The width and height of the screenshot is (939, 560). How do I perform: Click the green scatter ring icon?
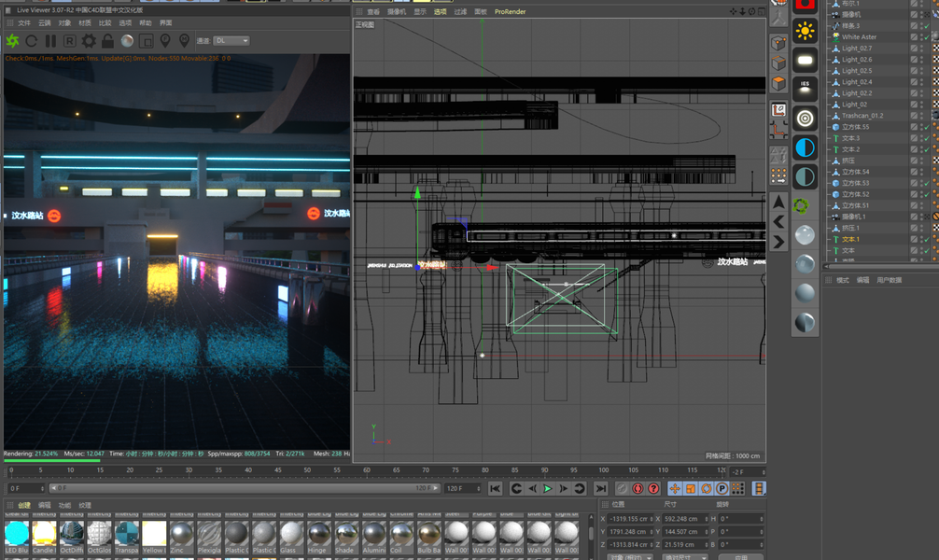[801, 206]
